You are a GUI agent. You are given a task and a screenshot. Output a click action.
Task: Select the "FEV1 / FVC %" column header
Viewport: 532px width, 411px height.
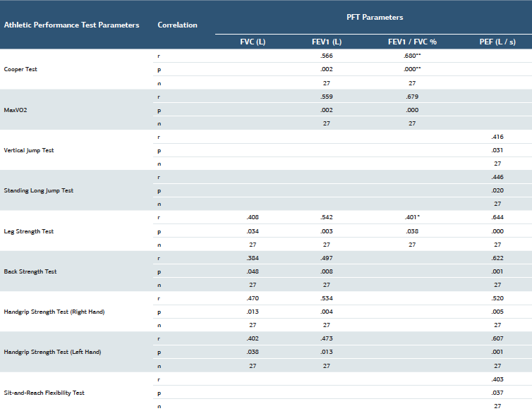[x=412, y=42]
